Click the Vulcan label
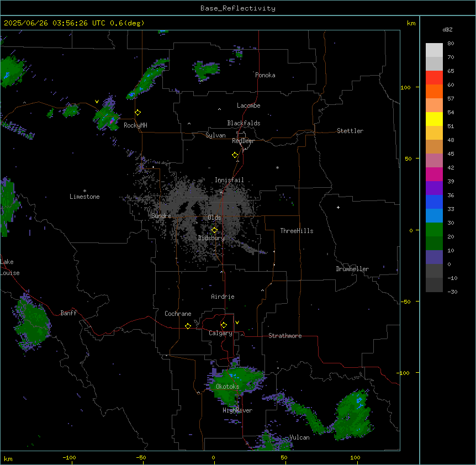The image size is (476, 465). click(299, 437)
